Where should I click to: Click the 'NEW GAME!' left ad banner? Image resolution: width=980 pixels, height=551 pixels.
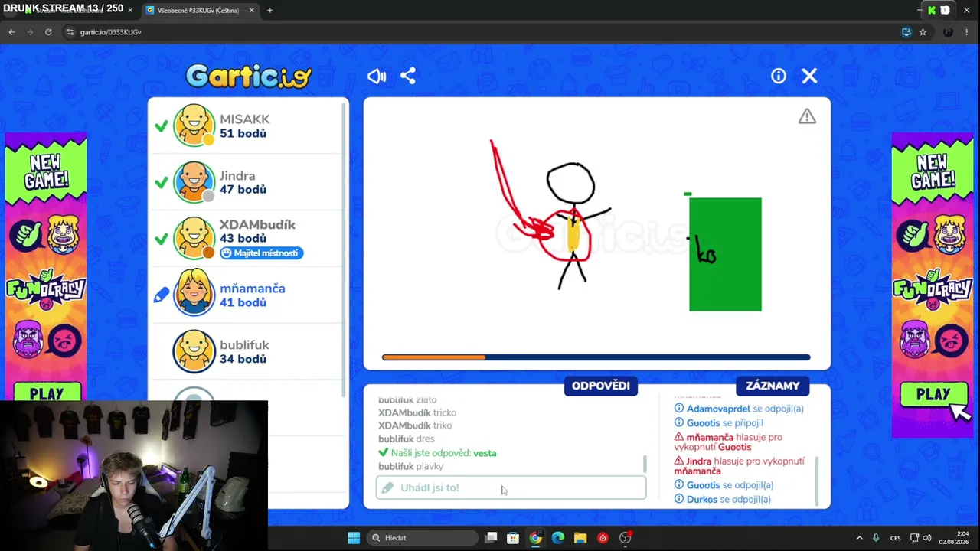click(x=46, y=171)
